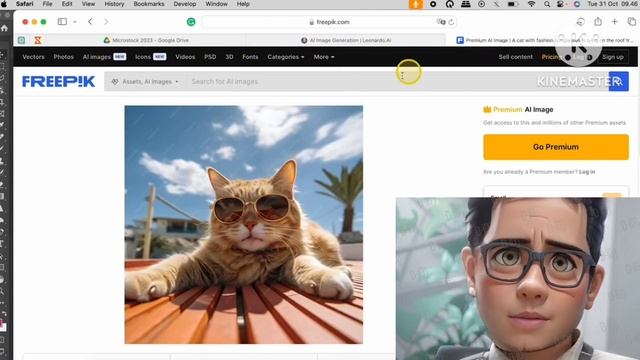Open the Wi-Fi menu bar icon

tap(531, 4)
